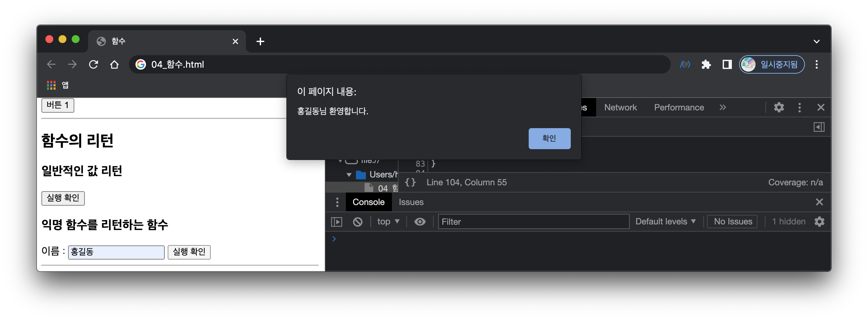Click 실행 확인 next to name field

pyautogui.click(x=189, y=252)
